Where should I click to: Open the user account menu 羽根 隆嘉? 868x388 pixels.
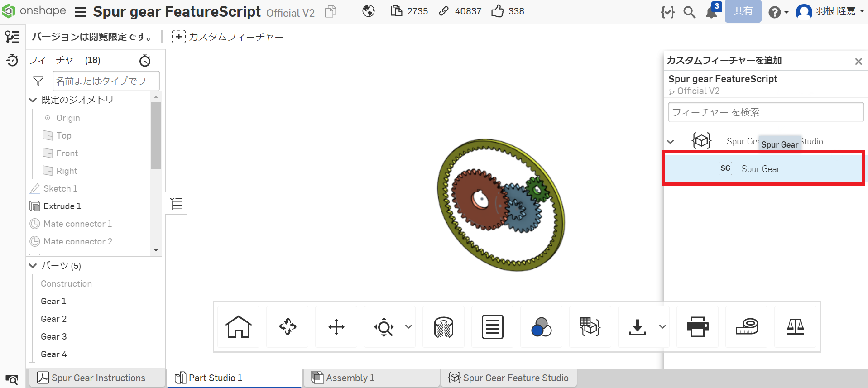(830, 11)
